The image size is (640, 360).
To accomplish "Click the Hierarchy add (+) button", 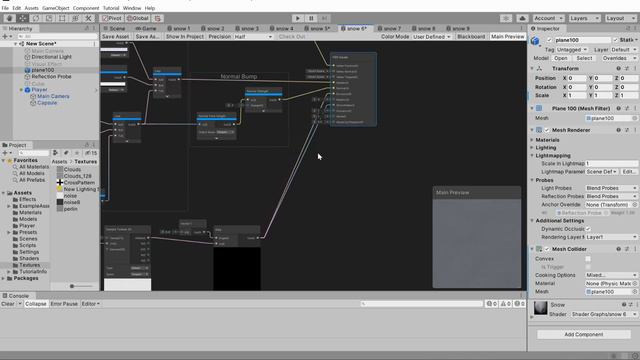I will click(x=6, y=36).
